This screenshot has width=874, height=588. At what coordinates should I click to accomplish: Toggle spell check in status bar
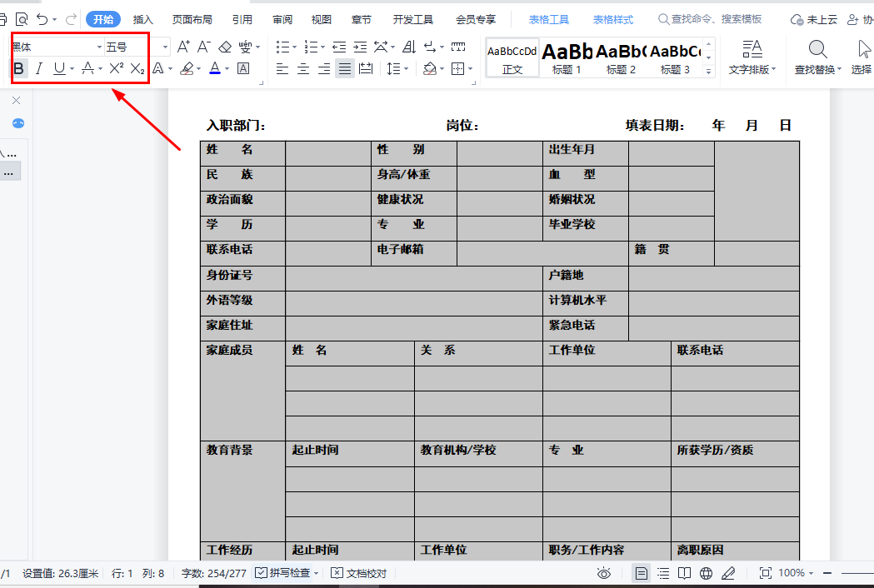(283, 573)
